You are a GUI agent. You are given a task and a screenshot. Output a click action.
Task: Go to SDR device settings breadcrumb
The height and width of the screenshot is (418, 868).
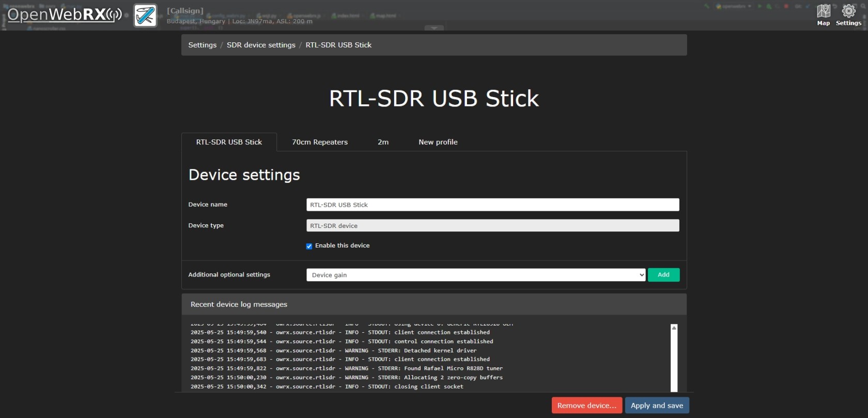(261, 45)
